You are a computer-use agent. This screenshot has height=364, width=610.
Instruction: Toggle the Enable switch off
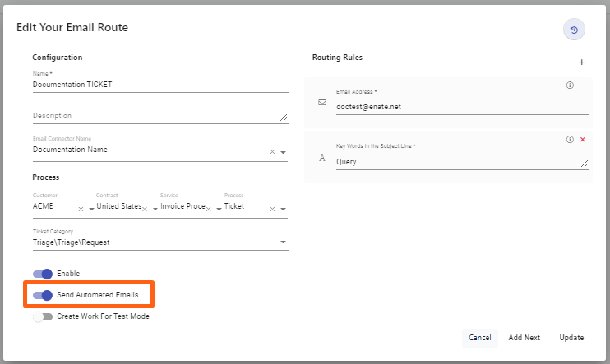pos(43,274)
